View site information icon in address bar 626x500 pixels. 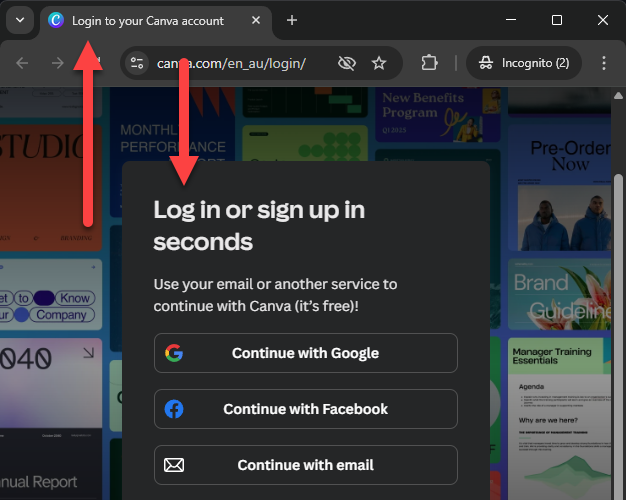coord(138,63)
